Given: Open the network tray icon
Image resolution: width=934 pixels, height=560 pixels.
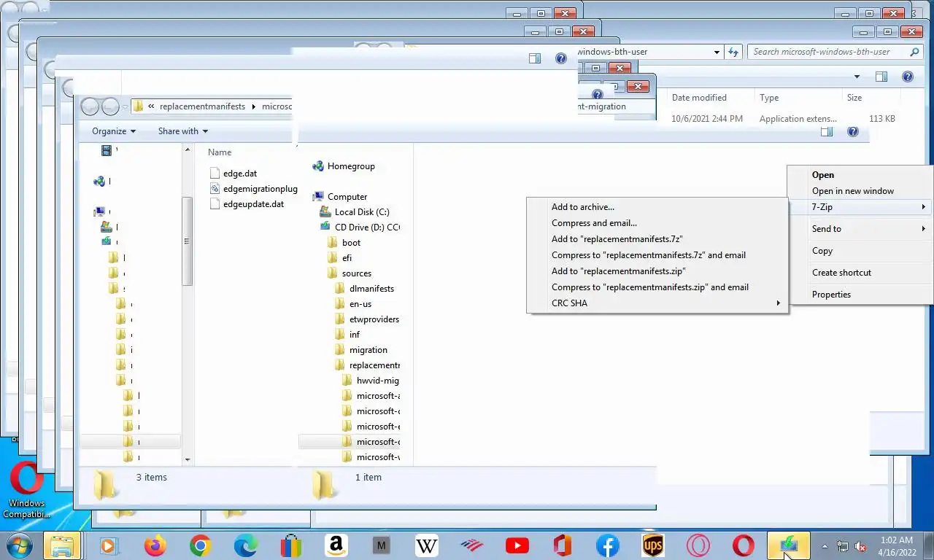Looking at the screenshot, I should tap(843, 546).
